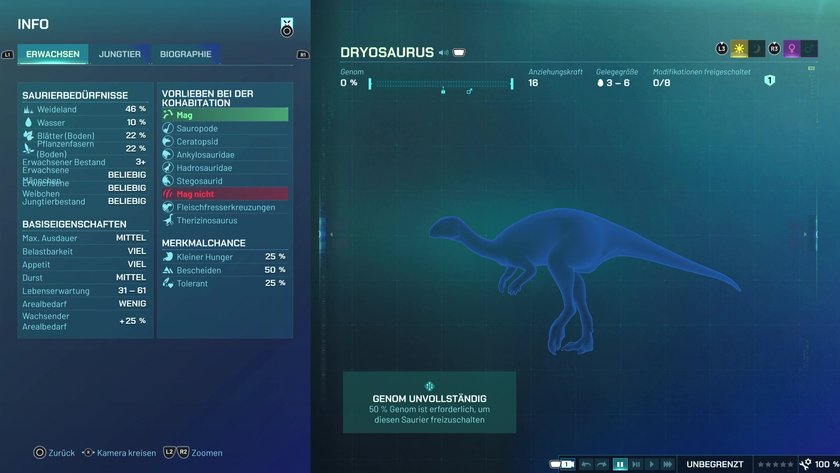Click the level 1 shield badge
The height and width of the screenshot is (473, 840).
tap(769, 80)
